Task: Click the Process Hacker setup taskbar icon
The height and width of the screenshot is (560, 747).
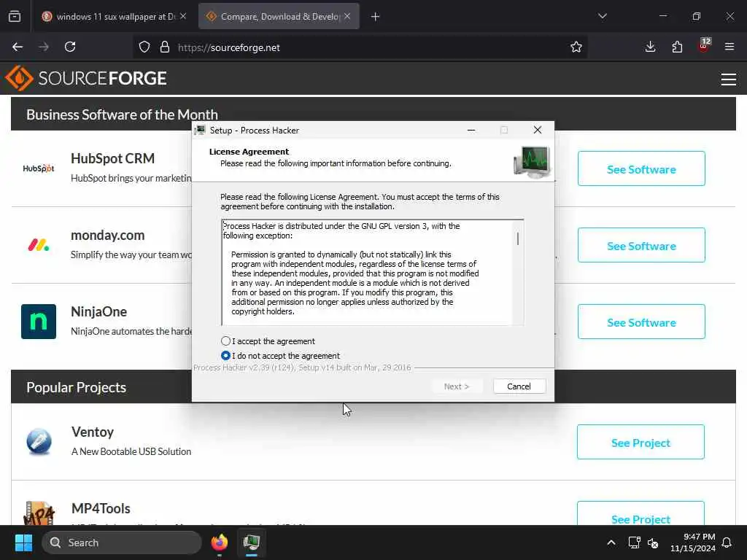Action: coord(251,542)
